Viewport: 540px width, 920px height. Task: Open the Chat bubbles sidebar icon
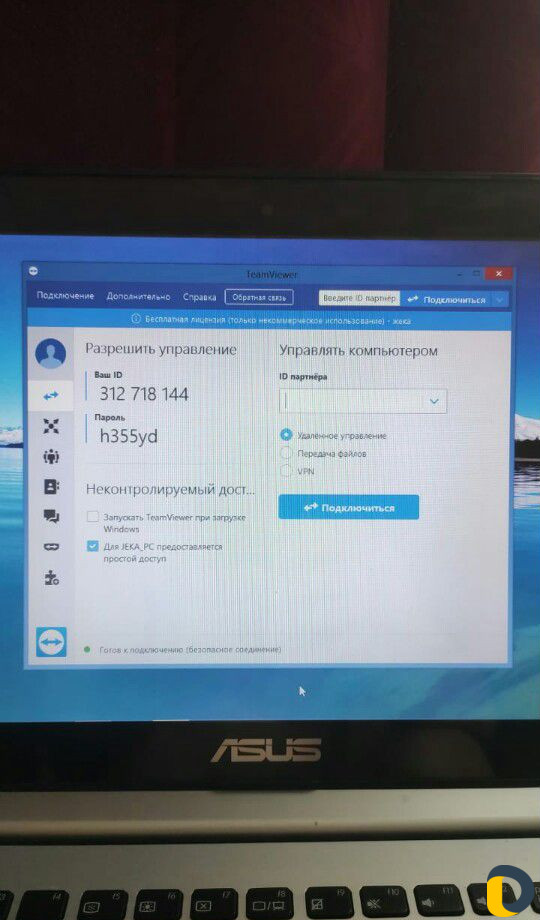point(51,516)
